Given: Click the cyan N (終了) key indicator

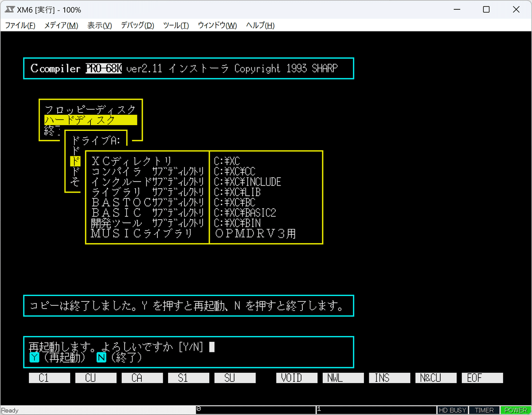Looking at the screenshot, I should click(102, 358).
